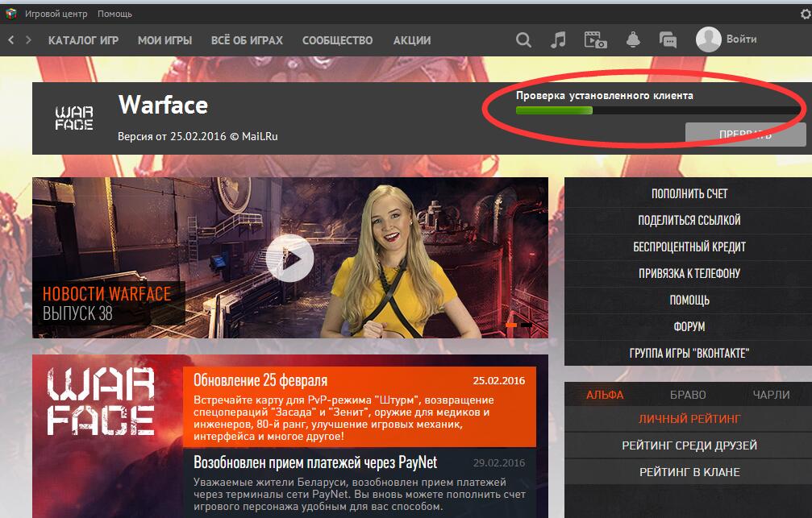812x518 pixels.
Task: Click ПОДЕЛИТЬСЯ ССЫЛКОЙ
Action: (x=689, y=221)
